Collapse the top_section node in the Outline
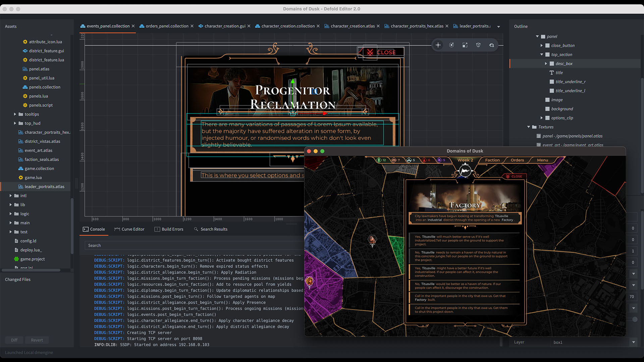Image resolution: width=644 pixels, height=362 pixels. (541, 54)
